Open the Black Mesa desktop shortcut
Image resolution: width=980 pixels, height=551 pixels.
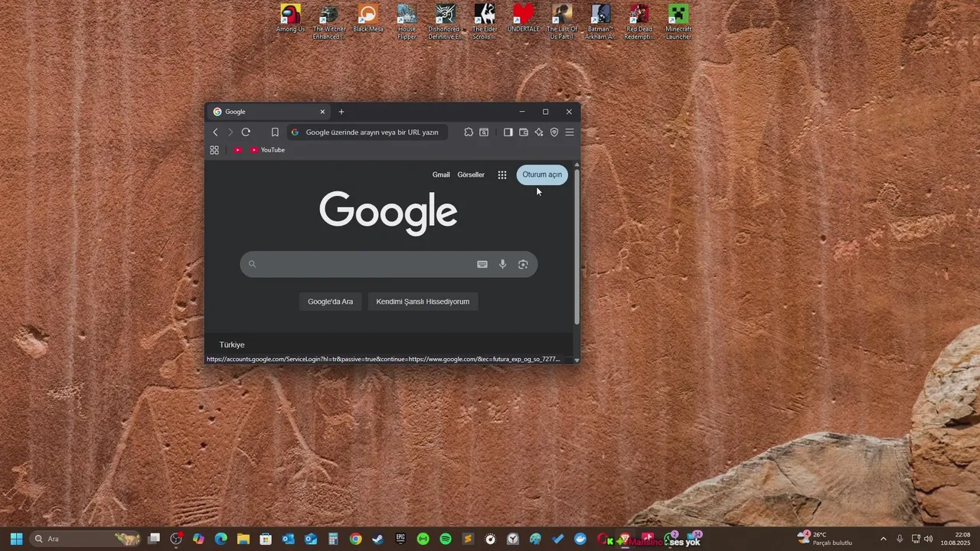(368, 19)
